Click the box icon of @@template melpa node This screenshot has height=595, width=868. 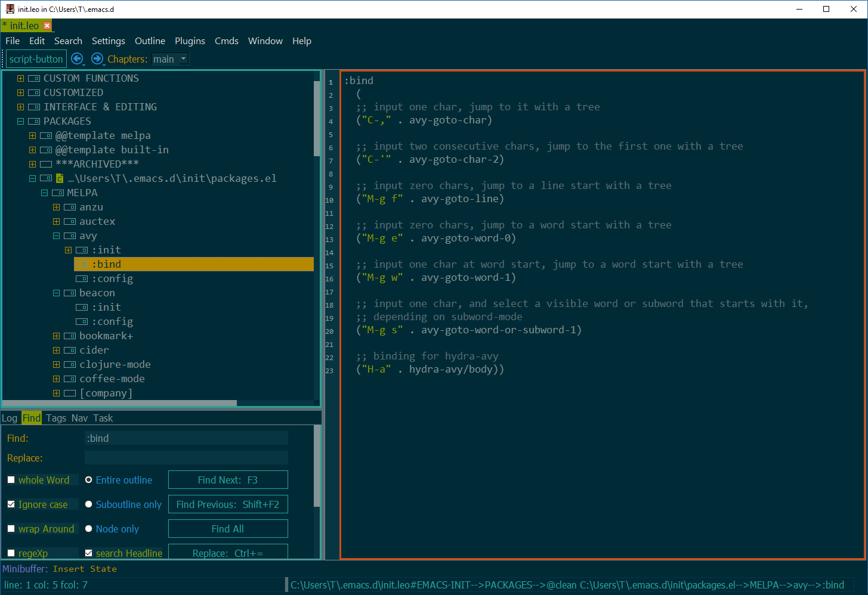point(46,136)
